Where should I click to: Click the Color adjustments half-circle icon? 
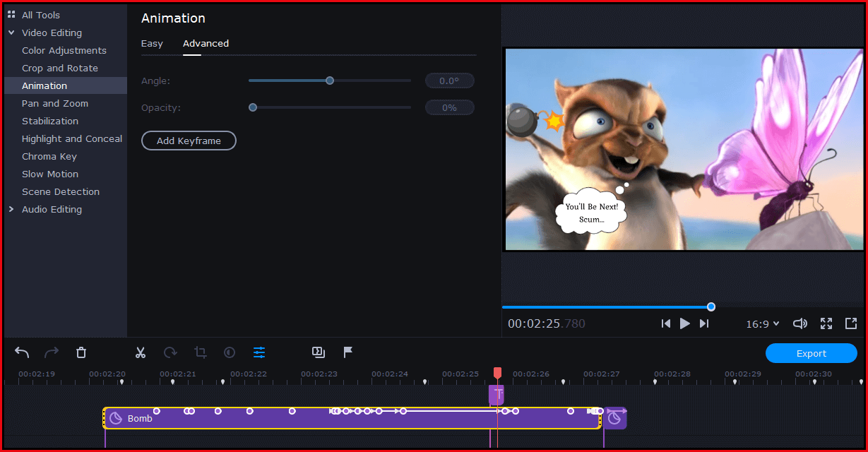click(230, 352)
